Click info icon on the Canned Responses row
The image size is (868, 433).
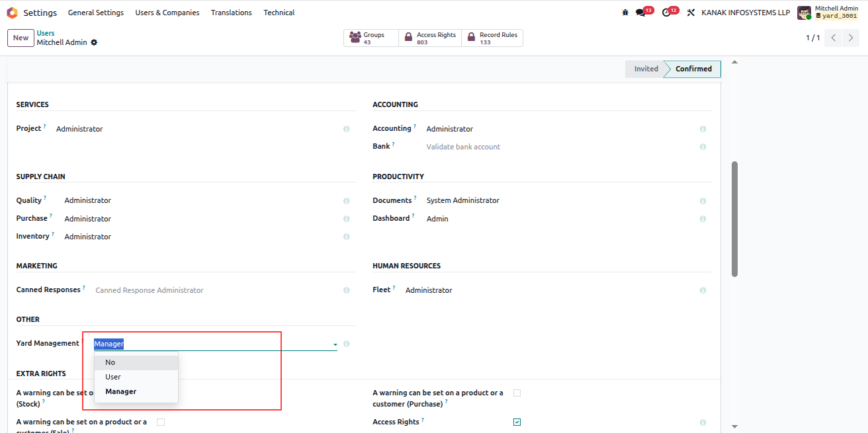pyautogui.click(x=346, y=290)
